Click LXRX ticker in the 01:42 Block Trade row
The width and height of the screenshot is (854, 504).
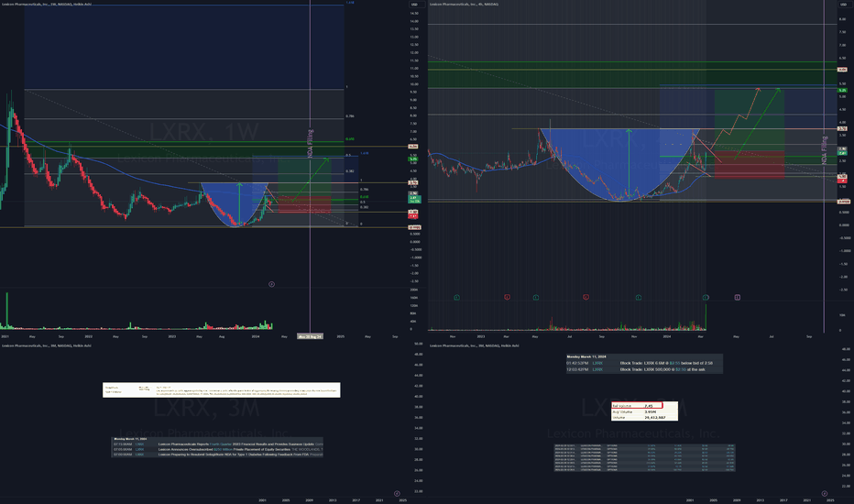pos(597,363)
